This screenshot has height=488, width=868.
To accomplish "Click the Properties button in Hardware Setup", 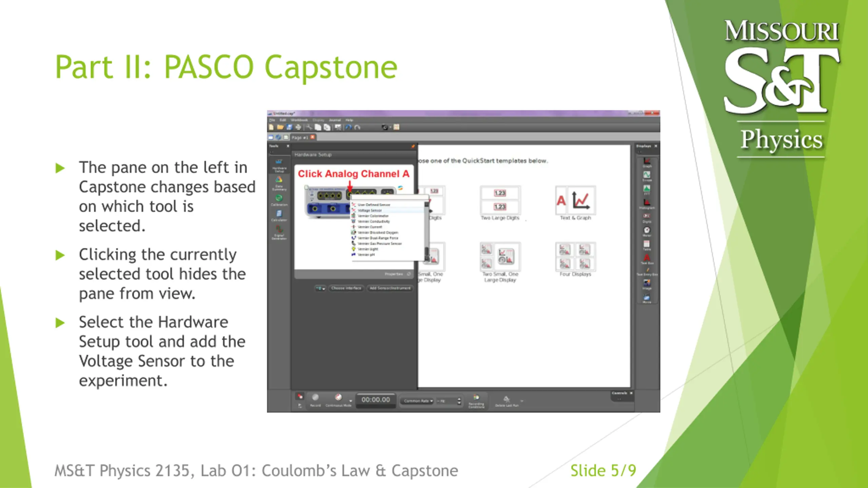I will [394, 274].
